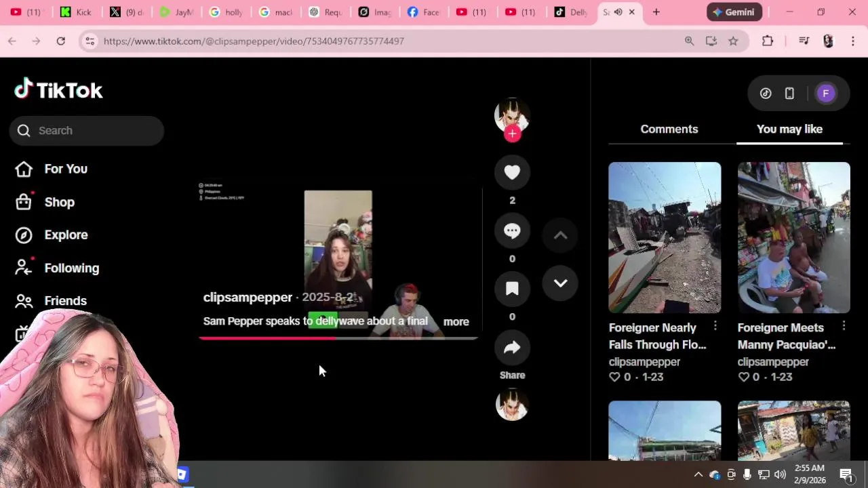Open clipsampepper avatar above the like button
868x488 pixels.
click(x=512, y=115)
